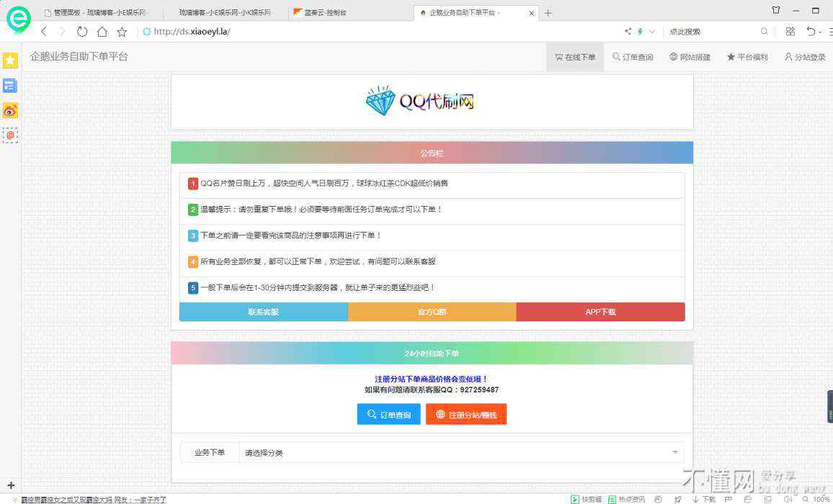Click the bottom status bar news headline
The image size is (833, 504).
94,500
